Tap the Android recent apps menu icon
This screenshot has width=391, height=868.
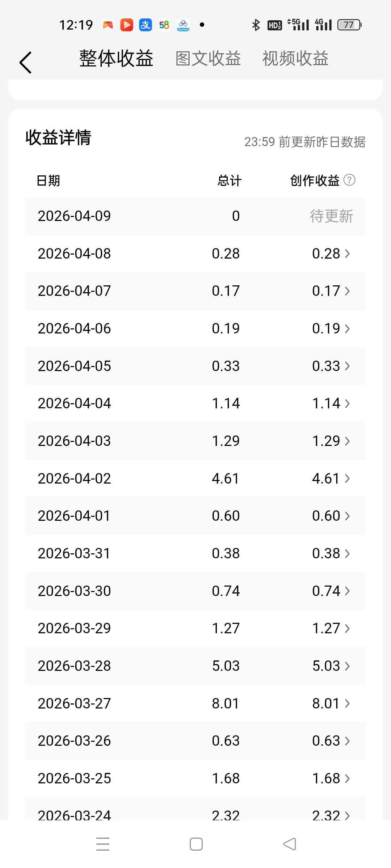103,844
